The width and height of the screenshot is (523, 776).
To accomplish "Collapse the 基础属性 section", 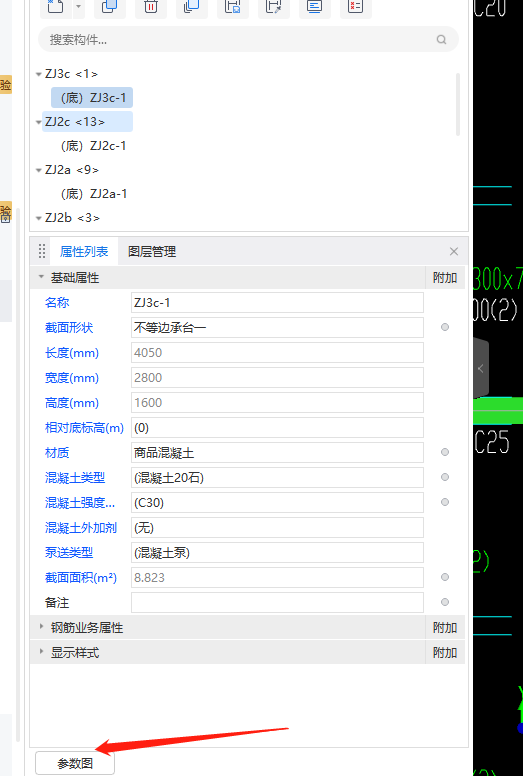I will pos(42,277).
